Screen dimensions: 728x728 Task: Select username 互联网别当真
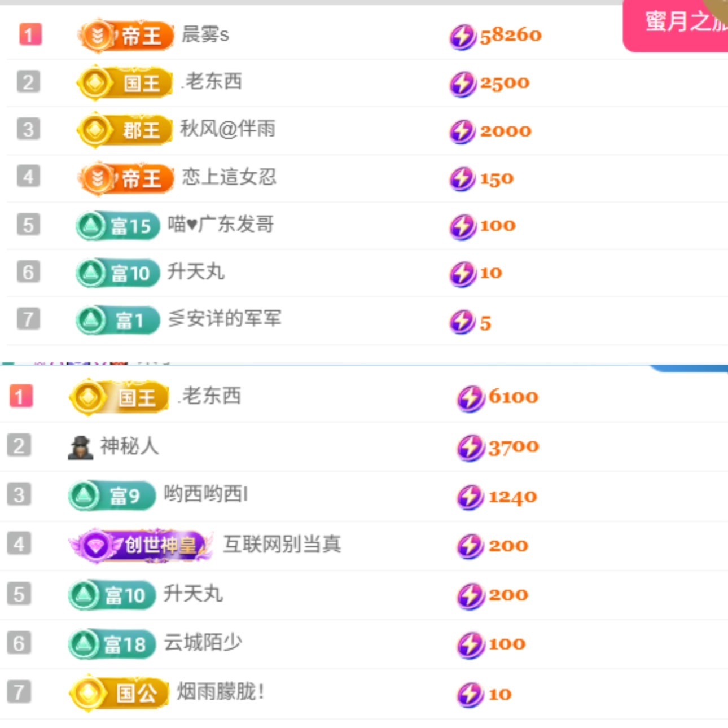pyautogui.click(x=282, y=544)
